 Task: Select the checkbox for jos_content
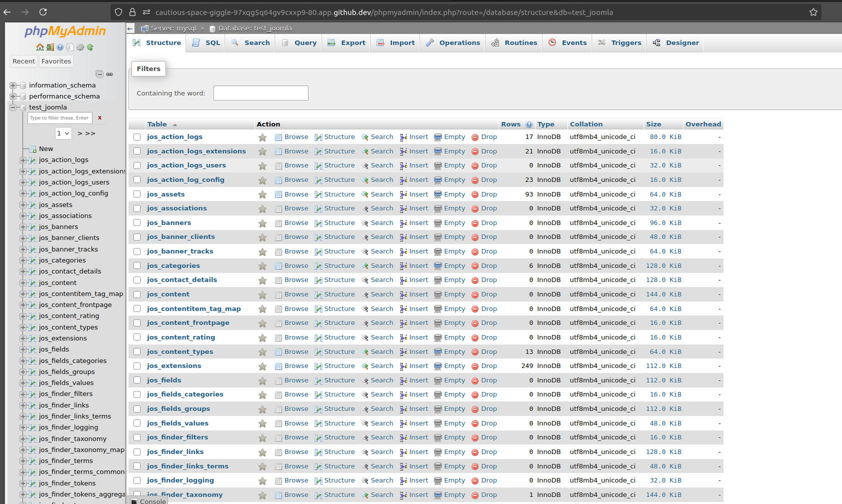[x=137, y=294]
